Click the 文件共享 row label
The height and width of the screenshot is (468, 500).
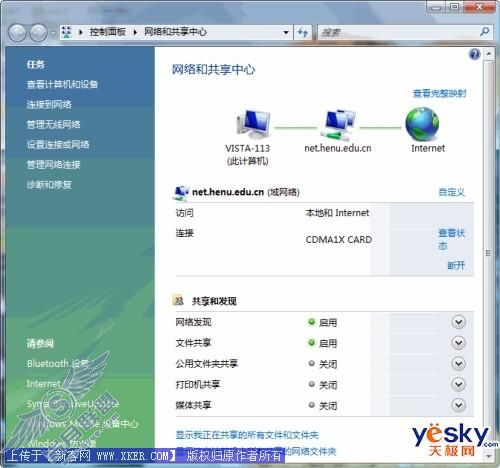coord(193,343)
